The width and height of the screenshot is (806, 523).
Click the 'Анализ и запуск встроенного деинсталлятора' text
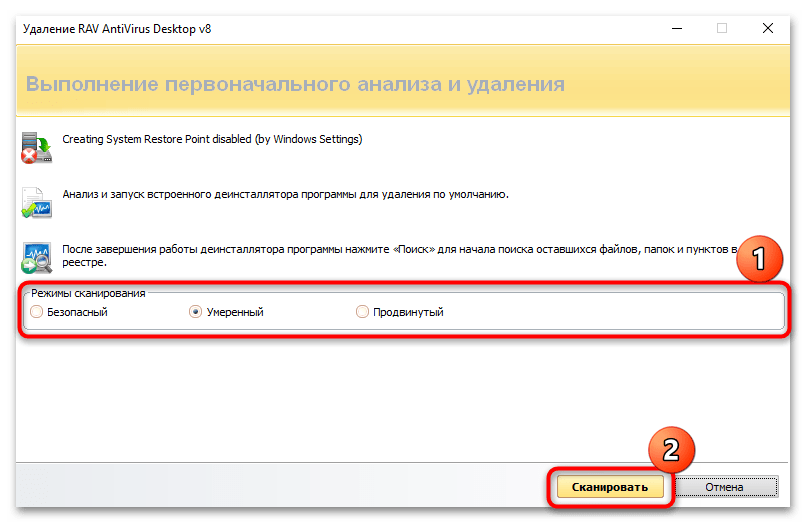coord(285,194)
